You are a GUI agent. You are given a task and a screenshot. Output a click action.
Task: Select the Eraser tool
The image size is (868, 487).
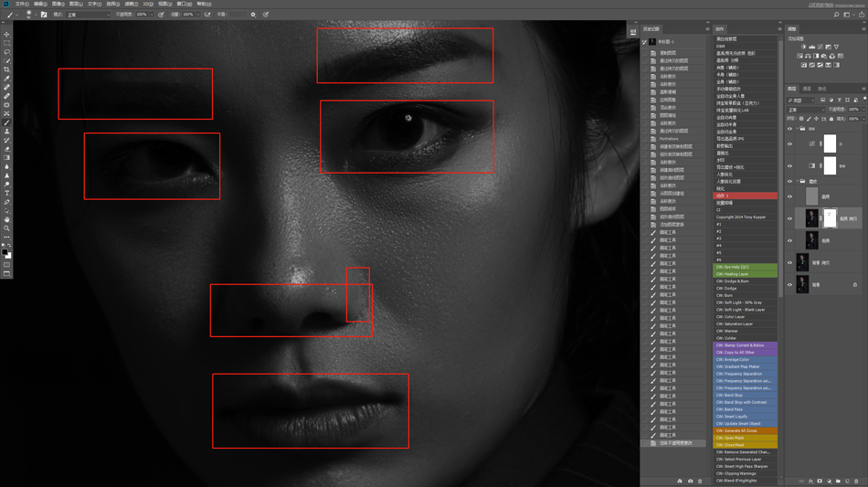[6, 149]
